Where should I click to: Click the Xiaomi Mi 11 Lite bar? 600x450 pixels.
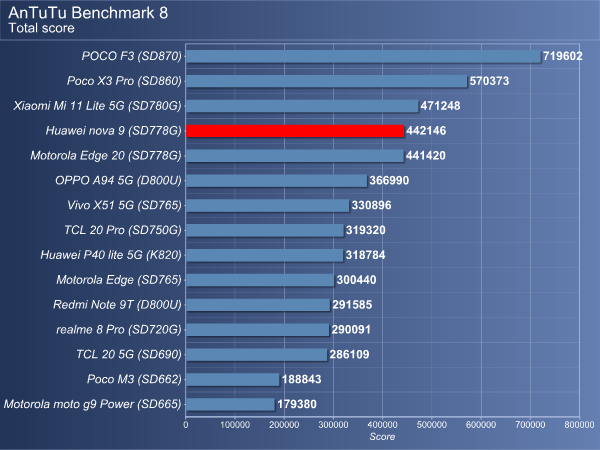pos(302,106)
